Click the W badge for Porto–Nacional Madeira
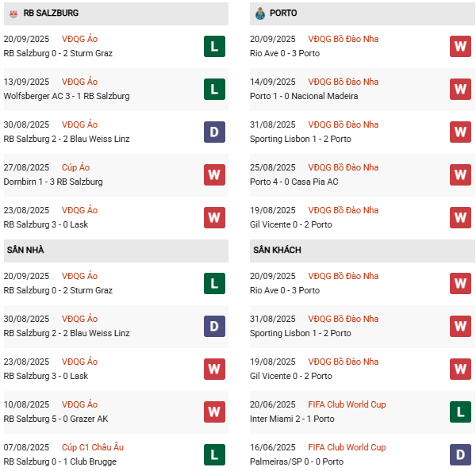Screen dimensions: 476x471 (x=460, y=89)
